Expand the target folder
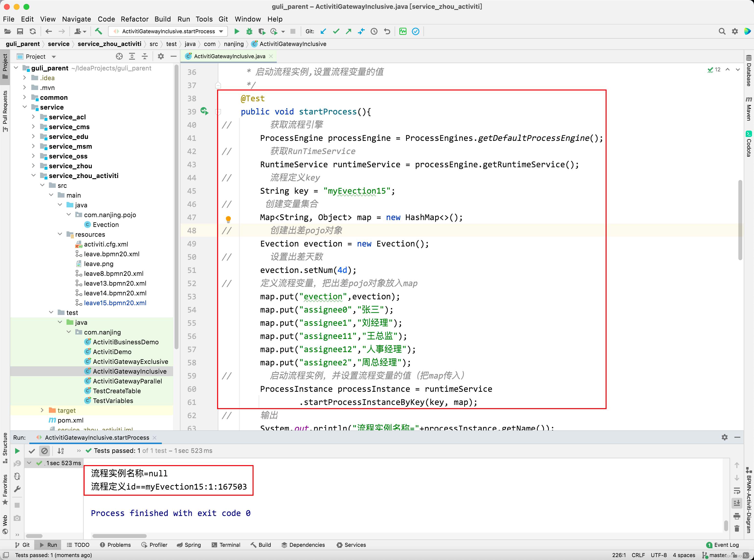The image size is (754, 560). [x=42, y=411]
